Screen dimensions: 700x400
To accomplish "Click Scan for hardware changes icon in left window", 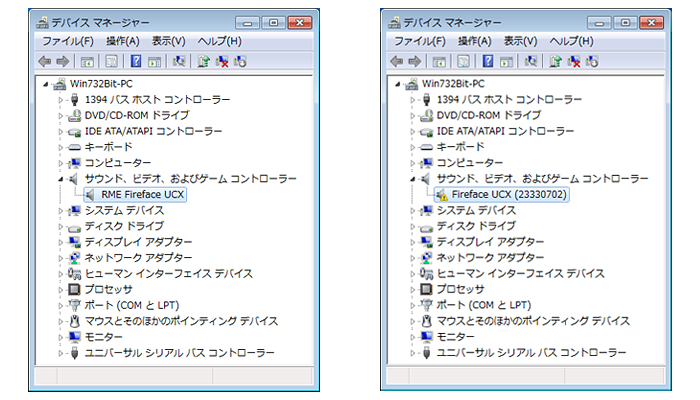I will point(179,61).
